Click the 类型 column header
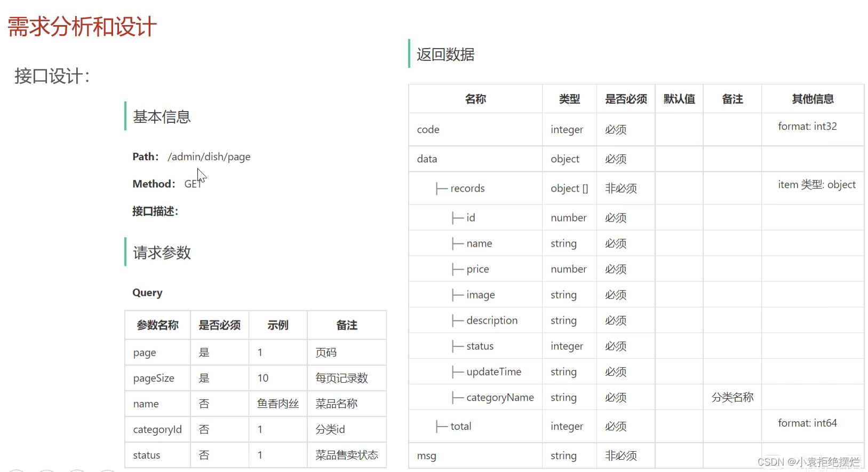The width and height of the screenshot is (868, 472). (569, 99)
